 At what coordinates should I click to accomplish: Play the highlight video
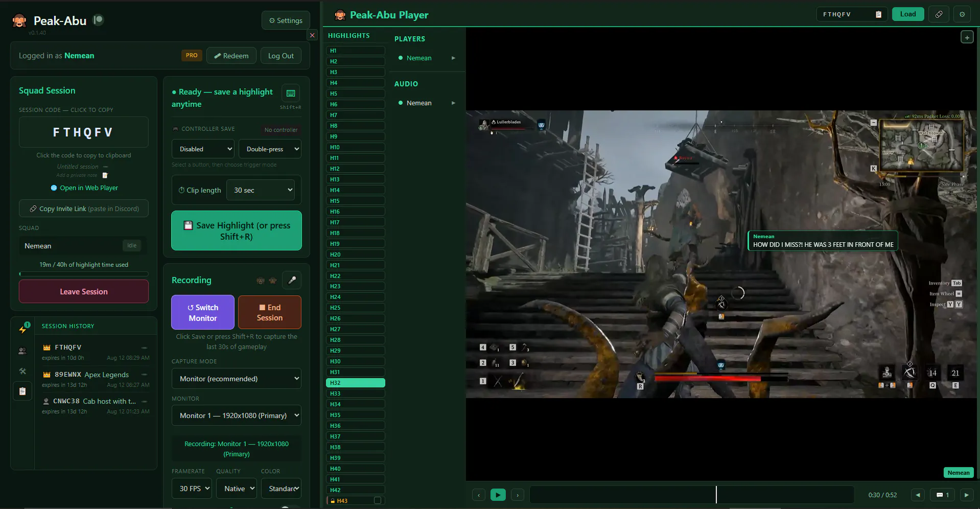(498, 495)
